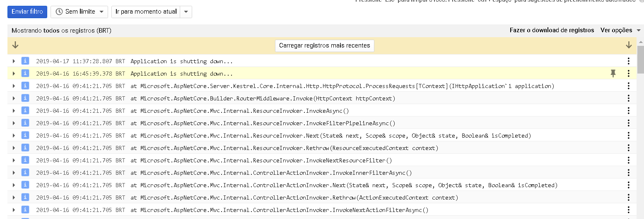Open the Ver opções dropdown
Viewport: 644px width, 219px height.
pyautogui.click(x=620, y=30)
